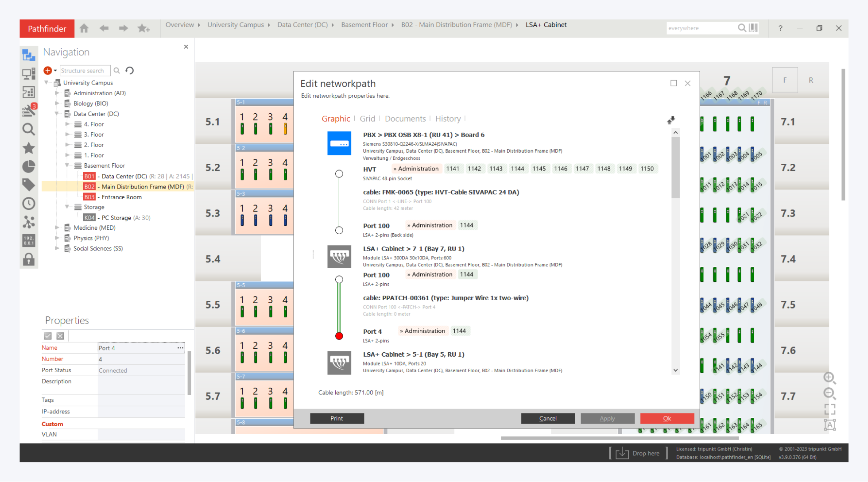The width and height of the screenshot is (868, 482).
Task: Click the Print button
Action: pyautogui.click(x=337, y=418)
